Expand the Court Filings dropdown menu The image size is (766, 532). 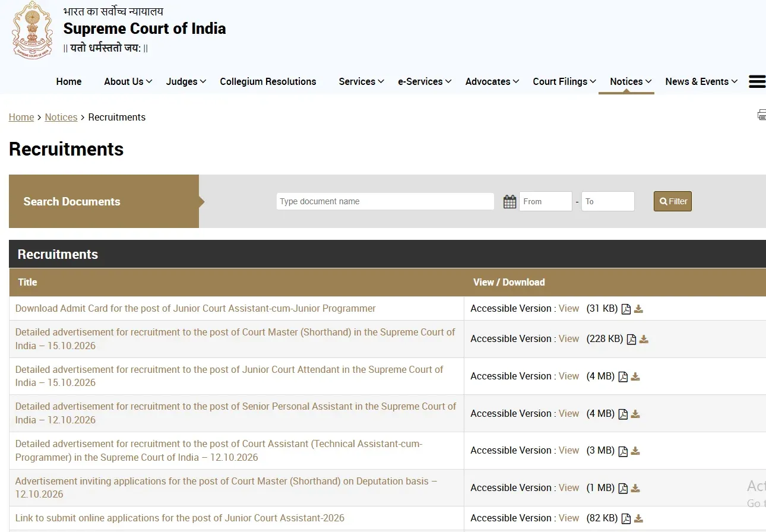pos(565,81)
